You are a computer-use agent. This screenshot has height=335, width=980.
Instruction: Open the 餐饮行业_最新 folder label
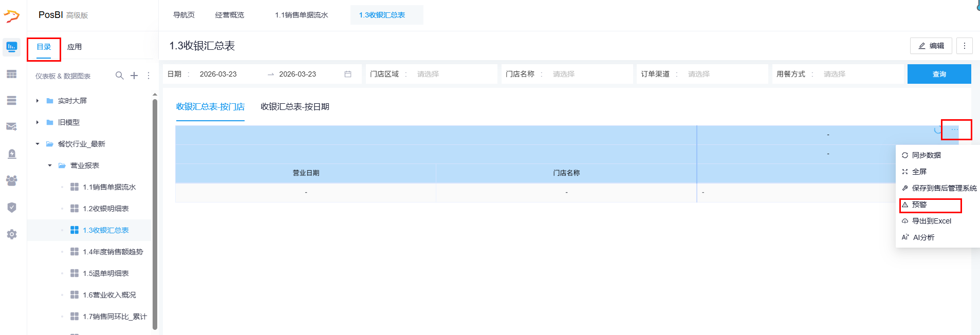click(x=81, y=144)
